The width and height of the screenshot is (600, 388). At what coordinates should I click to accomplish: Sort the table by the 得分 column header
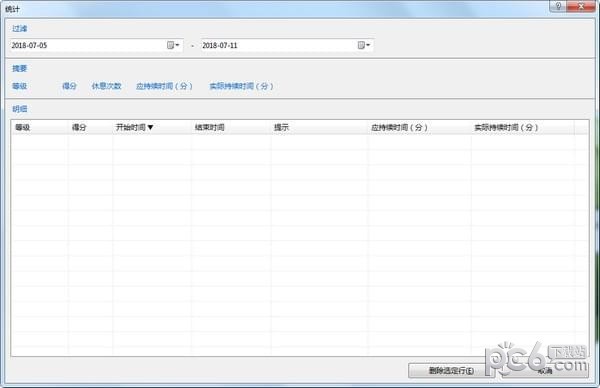tap(91, 127)
